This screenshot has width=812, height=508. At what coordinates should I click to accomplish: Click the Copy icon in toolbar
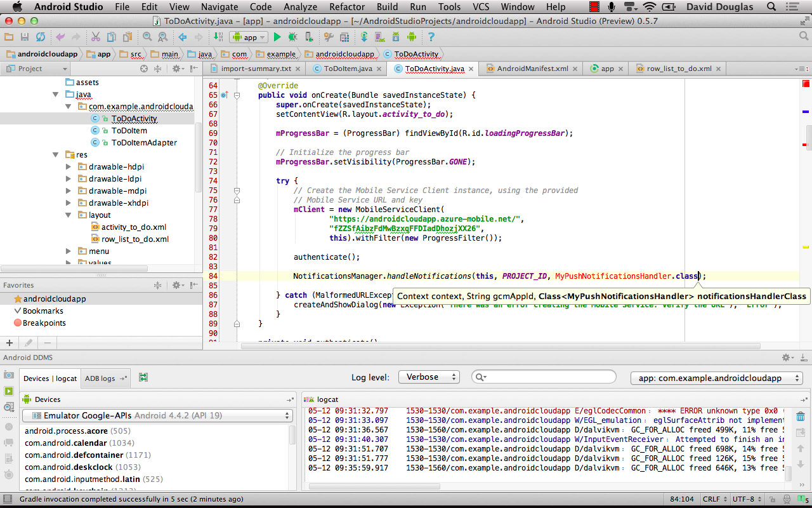tap(112, 37)
